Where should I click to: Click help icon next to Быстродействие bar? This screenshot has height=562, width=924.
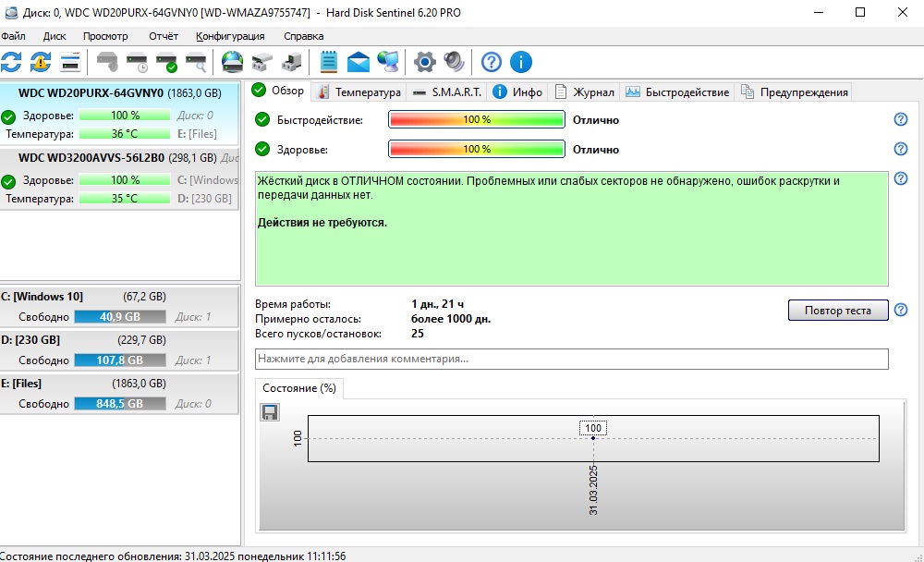click(900, 119)
